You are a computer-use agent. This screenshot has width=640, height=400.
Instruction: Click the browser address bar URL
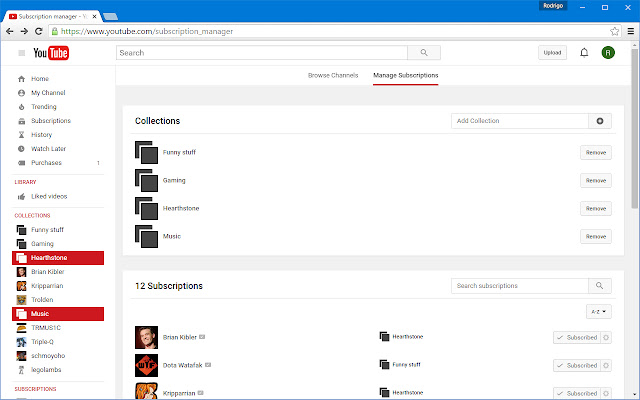tap(147, 31)
